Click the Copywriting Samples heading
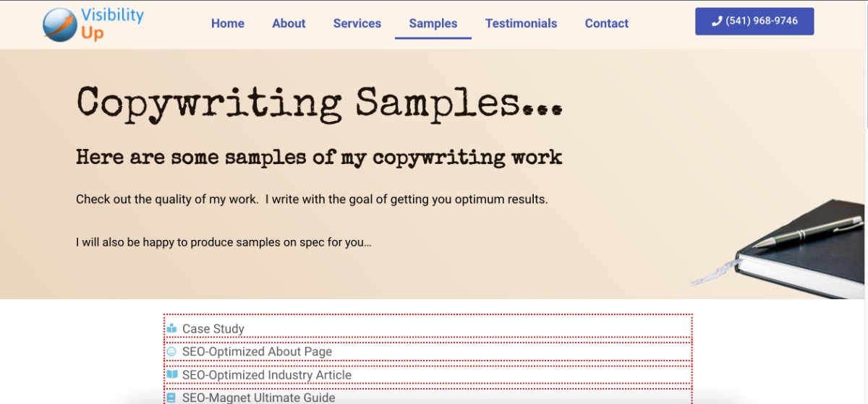 [x=318, y=103]
